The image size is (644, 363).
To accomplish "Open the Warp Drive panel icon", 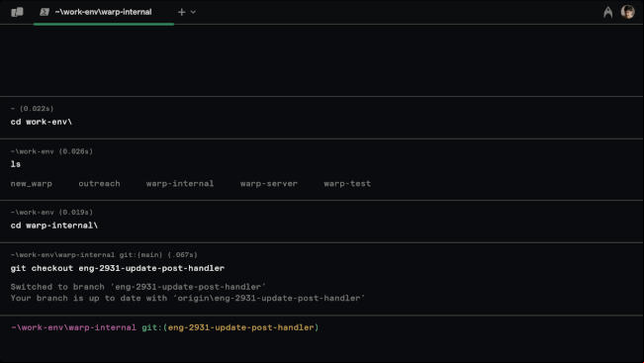I will click(17, 12).
